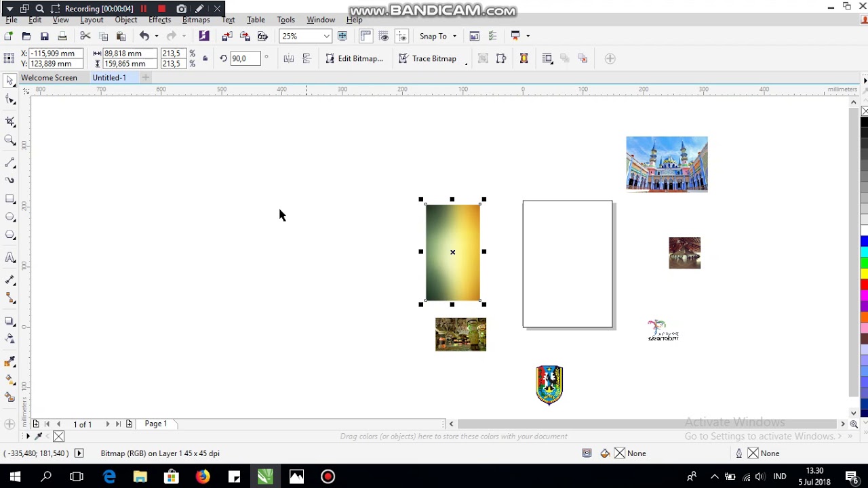Screen dimensions: 868x488
Task: Select the Interactive Fill tool
Action: (10, 380)
